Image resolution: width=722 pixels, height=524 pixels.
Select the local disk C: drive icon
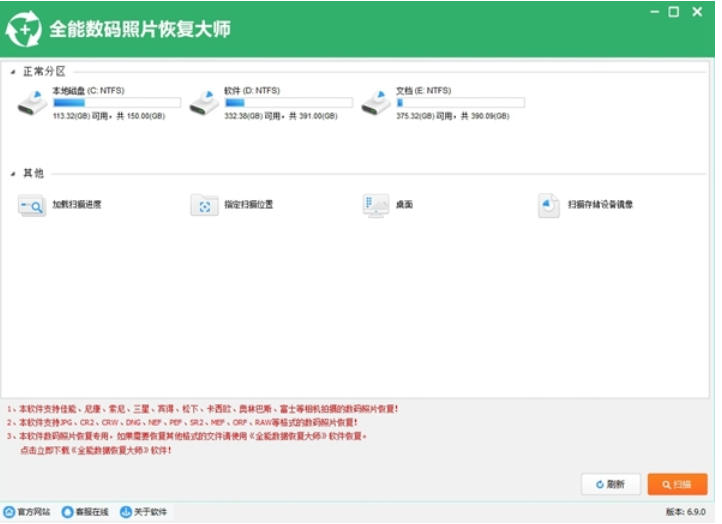(x=32, y=103)
